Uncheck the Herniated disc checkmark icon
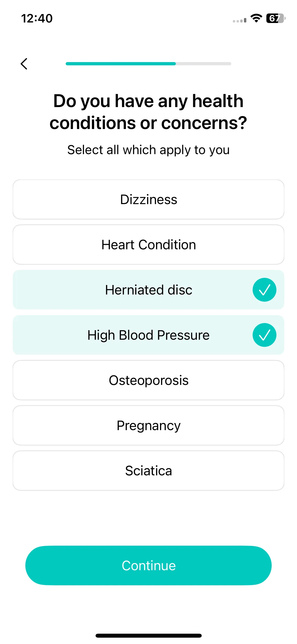 pyautogui.click(x=264, y=290)
